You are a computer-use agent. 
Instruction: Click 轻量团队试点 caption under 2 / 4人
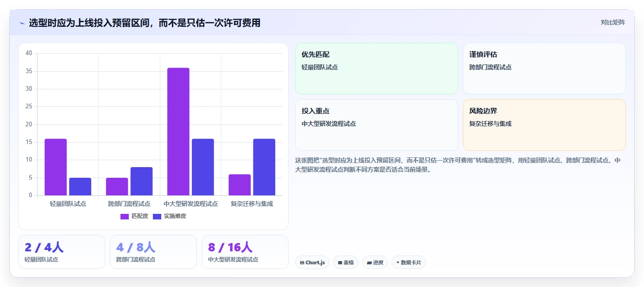(x=41, y=260)
